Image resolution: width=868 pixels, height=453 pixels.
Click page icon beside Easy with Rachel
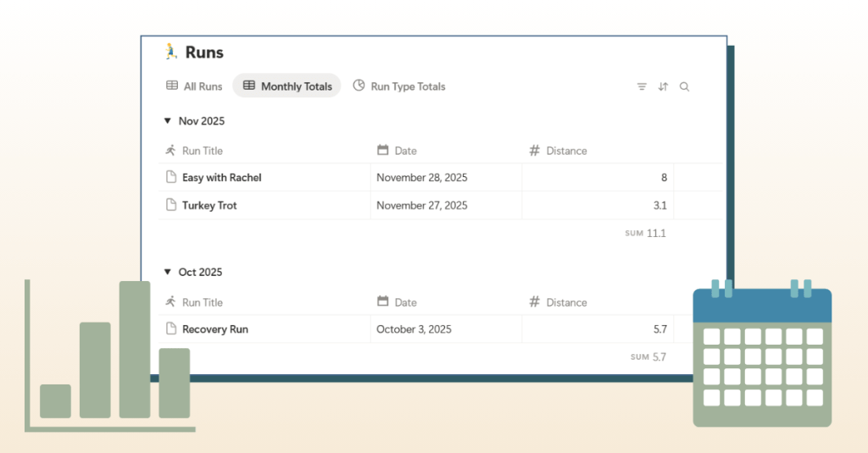tap(170, 178)
